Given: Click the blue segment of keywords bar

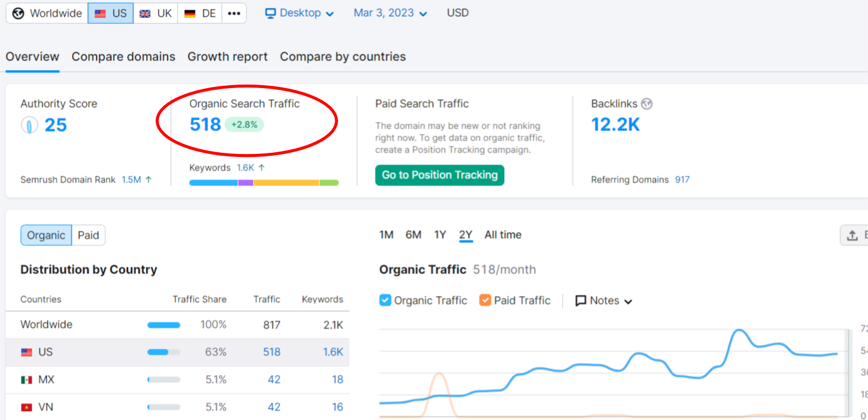Looking at the screenshot, I should [x=214, y=182].
